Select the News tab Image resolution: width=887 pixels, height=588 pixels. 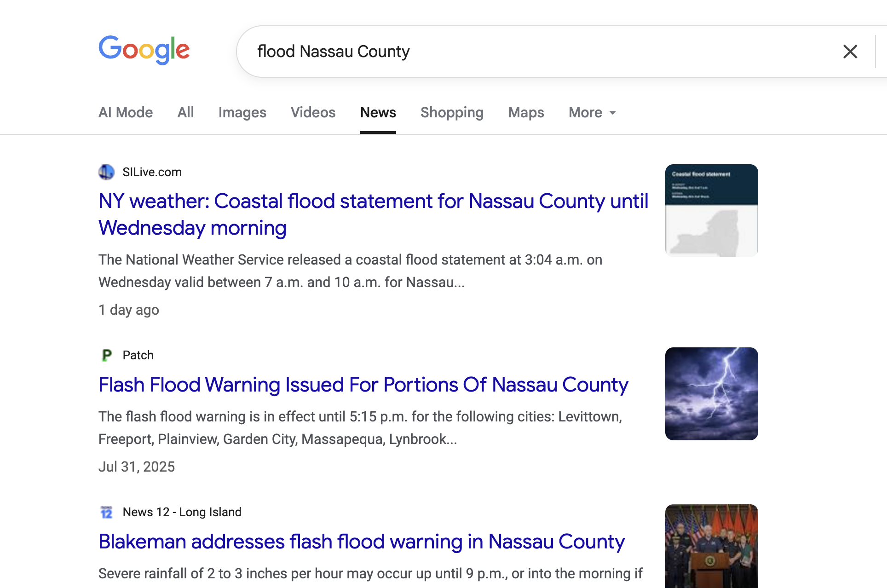(378, 113)
